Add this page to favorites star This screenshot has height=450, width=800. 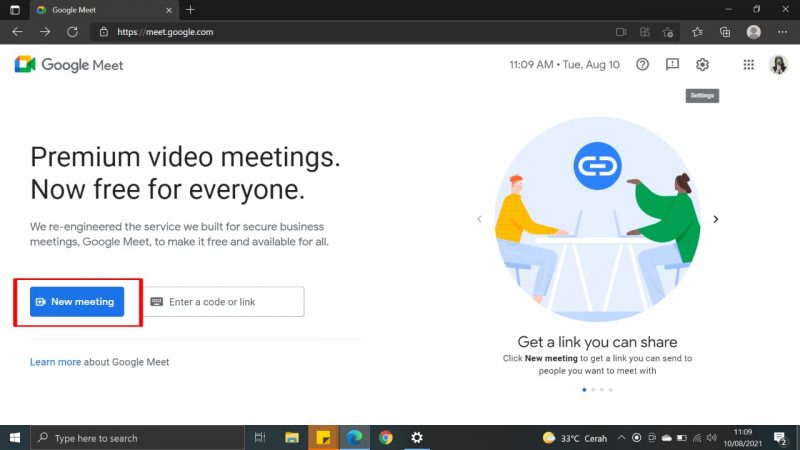tap(667, 32)
